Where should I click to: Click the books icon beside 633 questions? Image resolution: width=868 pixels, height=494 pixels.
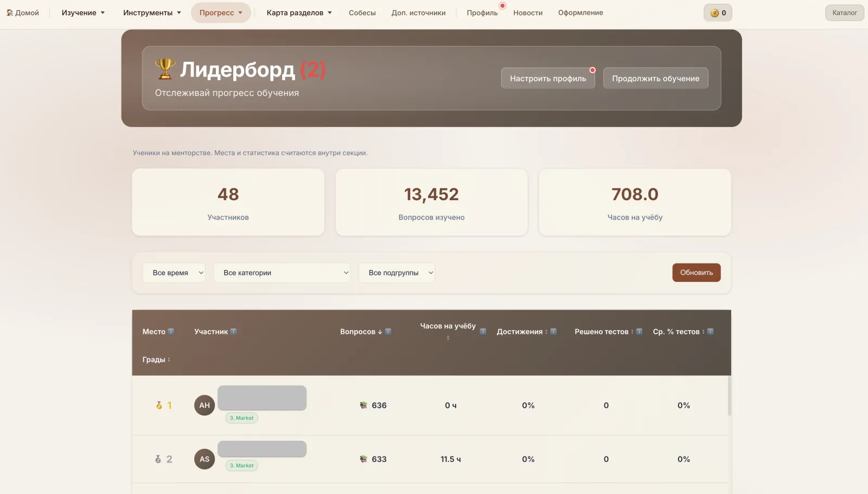click(363, 459)
